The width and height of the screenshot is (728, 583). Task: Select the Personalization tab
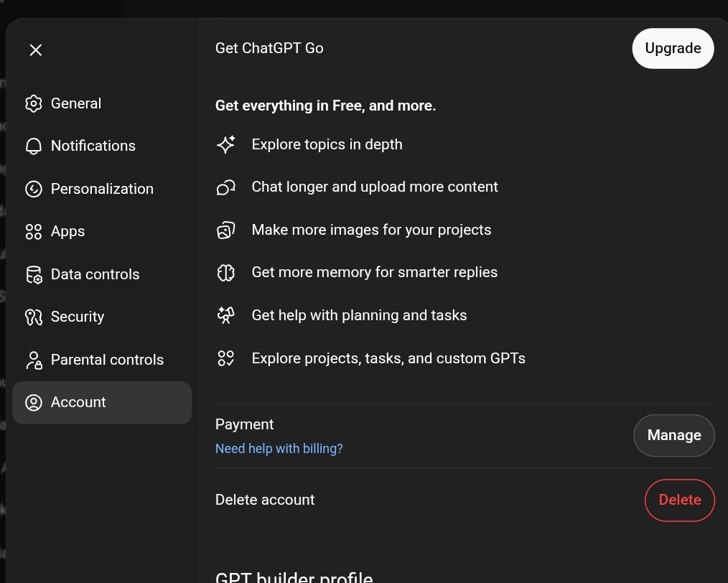click(x=102, y=189)
